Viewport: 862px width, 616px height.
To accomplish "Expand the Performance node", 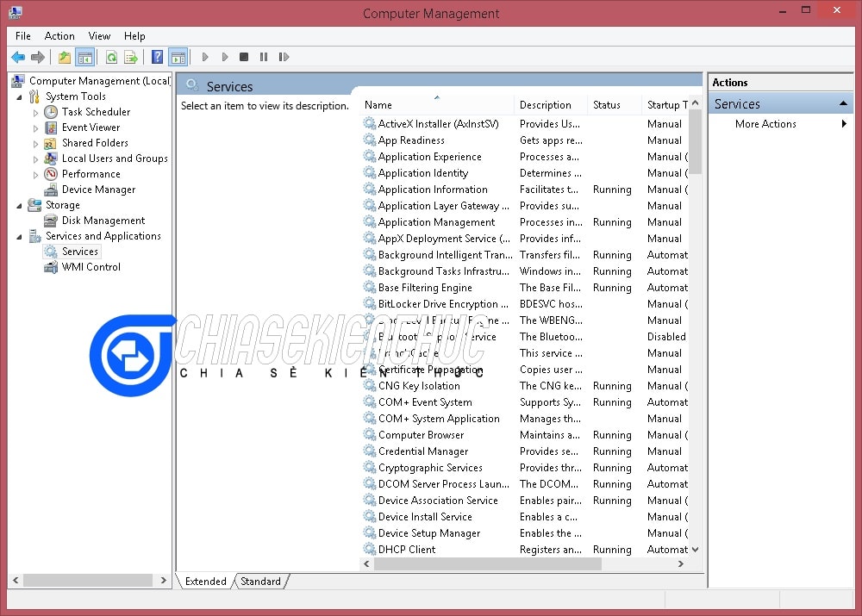I will (35, 175).
